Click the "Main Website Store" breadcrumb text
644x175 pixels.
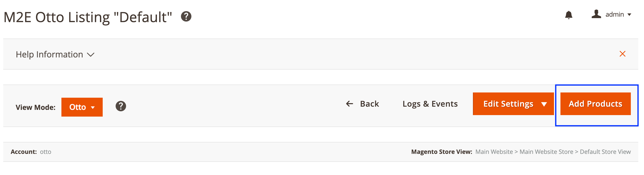[x=546, y=152]
